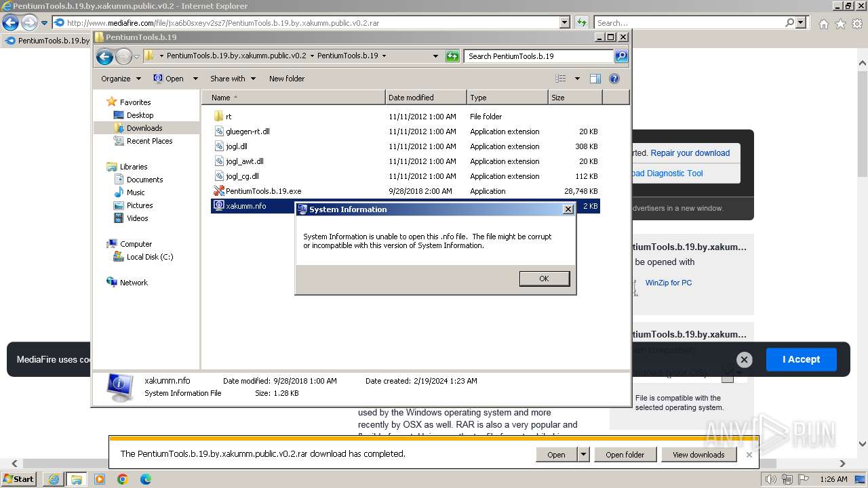Open Diagnostic Tool link

tap(667, 174)
